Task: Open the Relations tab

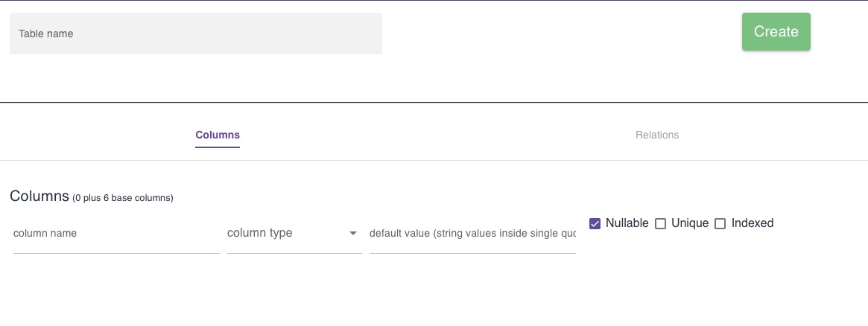Action: (x=656, y=135)
